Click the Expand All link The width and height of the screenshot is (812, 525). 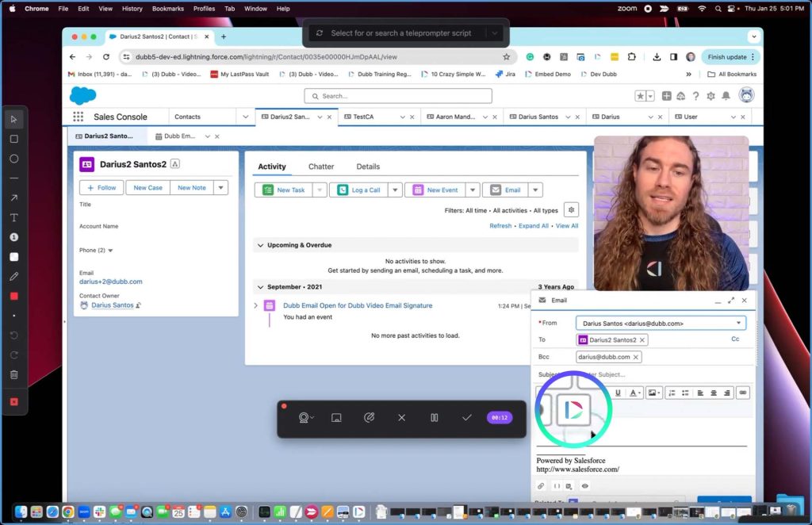534,226
